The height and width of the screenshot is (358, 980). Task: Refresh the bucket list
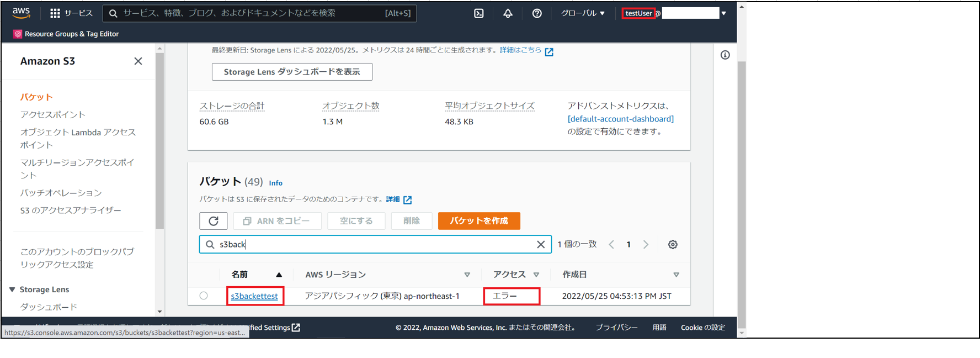(x=214, y=221)
